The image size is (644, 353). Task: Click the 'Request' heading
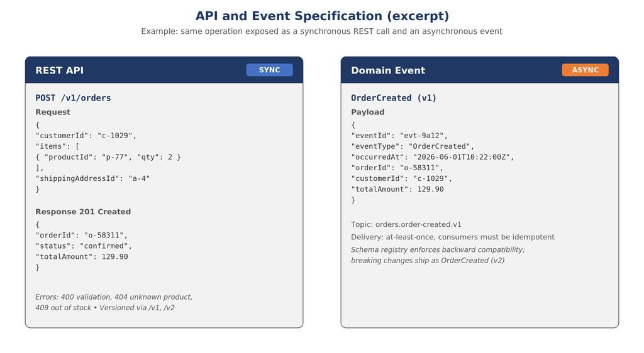pos(53,112)
